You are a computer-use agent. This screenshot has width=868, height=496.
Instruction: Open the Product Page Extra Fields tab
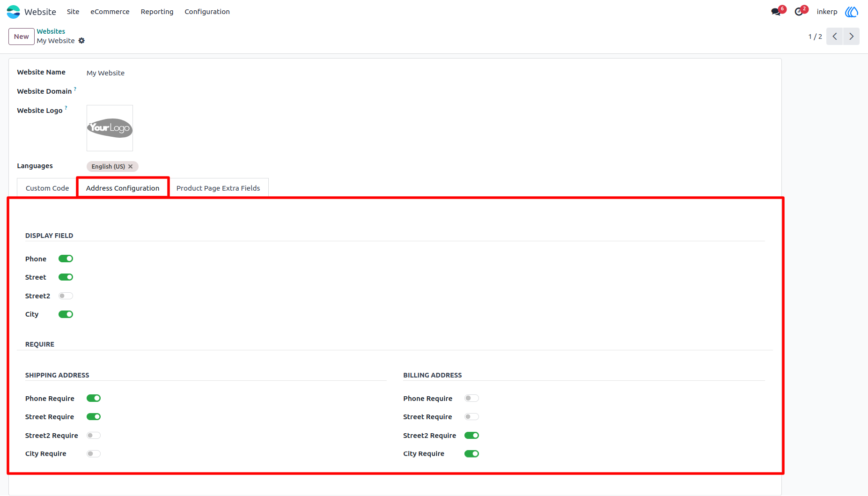point(218,188)
